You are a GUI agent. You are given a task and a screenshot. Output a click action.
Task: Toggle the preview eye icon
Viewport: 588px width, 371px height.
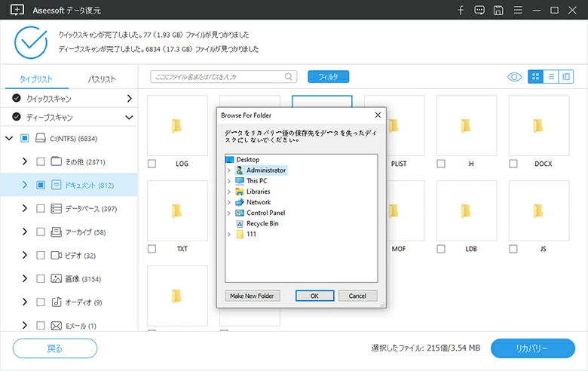pos(515,77)
